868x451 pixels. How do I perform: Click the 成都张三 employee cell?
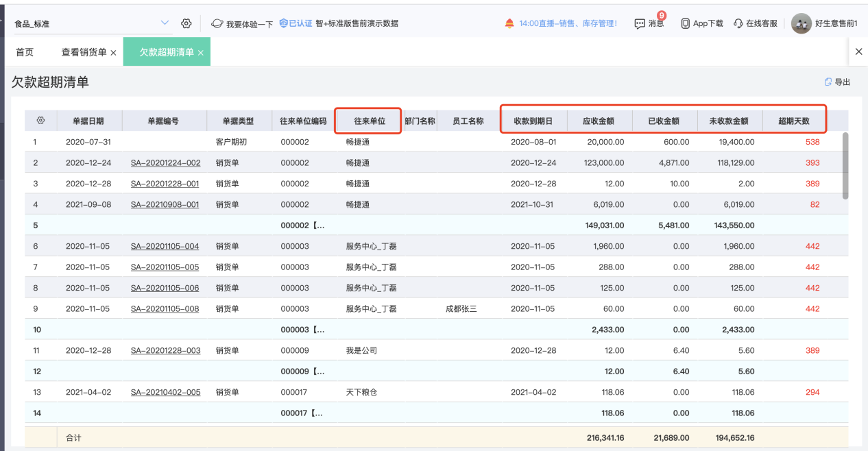pos(461,309)
